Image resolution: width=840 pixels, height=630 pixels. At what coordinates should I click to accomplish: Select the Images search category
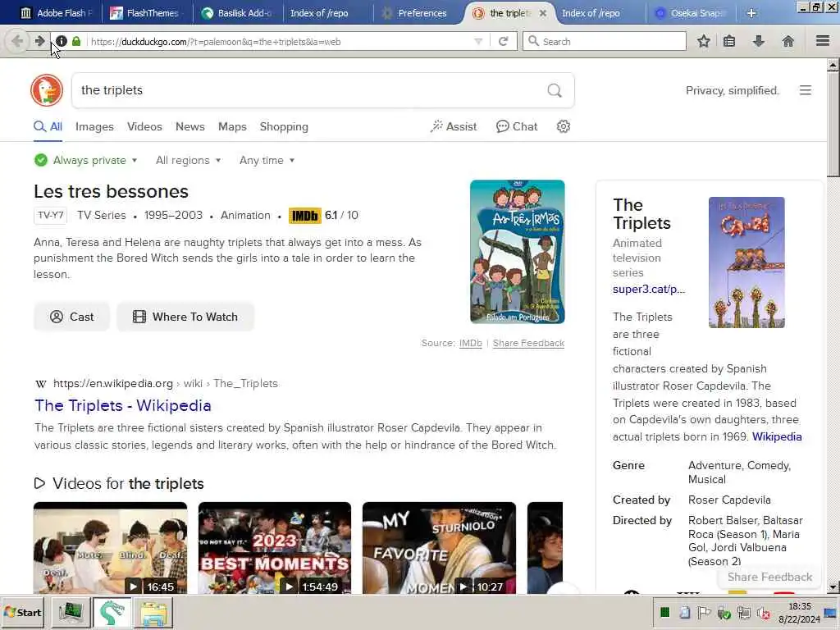pos(94,126)
